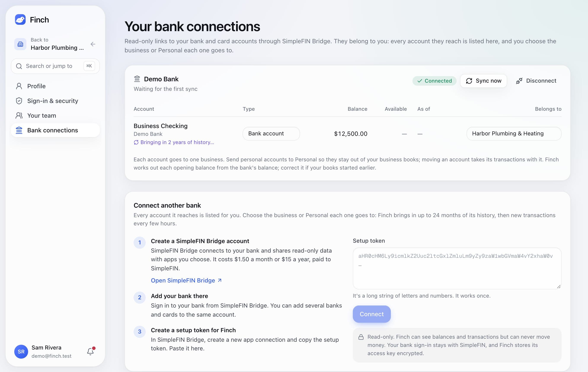588x372 pixels.
Task: Open notifications bell icon
Action: (91, 351)
